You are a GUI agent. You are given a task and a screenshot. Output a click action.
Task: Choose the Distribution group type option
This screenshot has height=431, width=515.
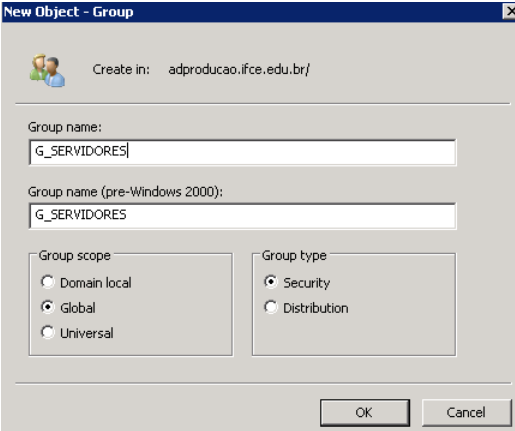(x=271, y=307)
